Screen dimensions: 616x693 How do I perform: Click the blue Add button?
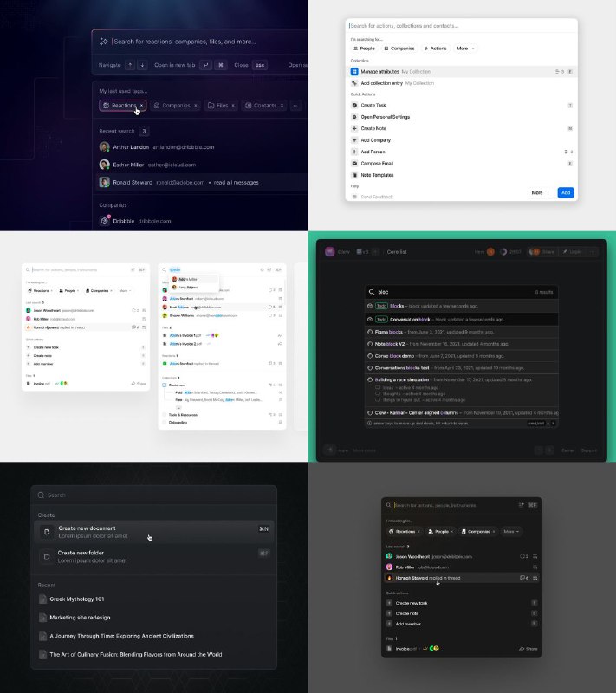[565, 192]
